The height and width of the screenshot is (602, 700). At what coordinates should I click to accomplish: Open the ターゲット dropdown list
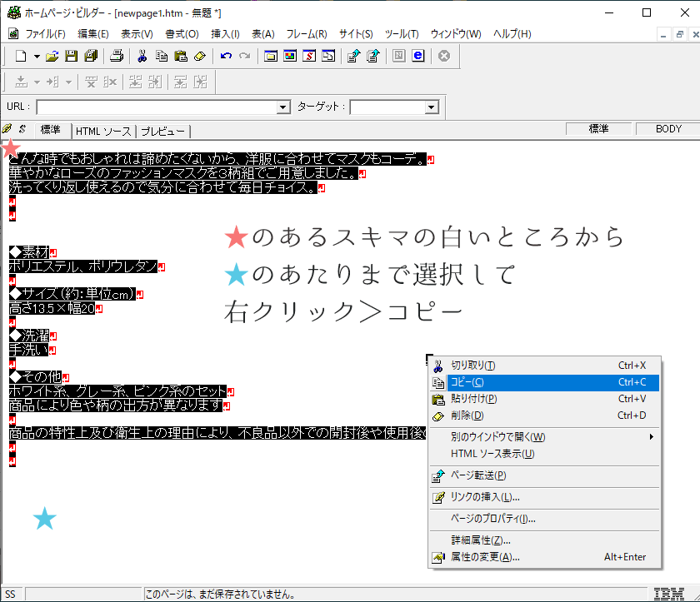[x=432, y=107]
